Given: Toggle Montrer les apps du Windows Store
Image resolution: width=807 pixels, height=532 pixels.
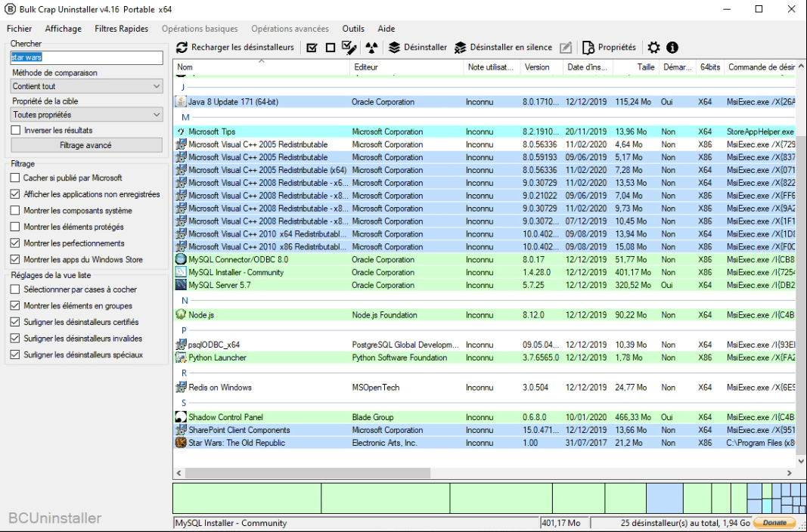Looking at the screenshot, I should [15, 259].
